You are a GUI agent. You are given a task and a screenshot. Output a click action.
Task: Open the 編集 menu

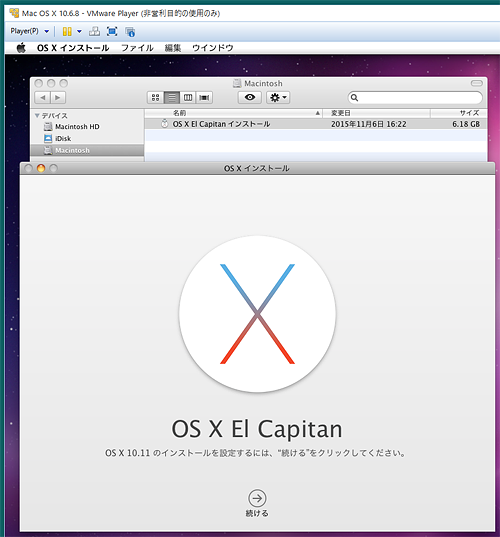(173, 48)
